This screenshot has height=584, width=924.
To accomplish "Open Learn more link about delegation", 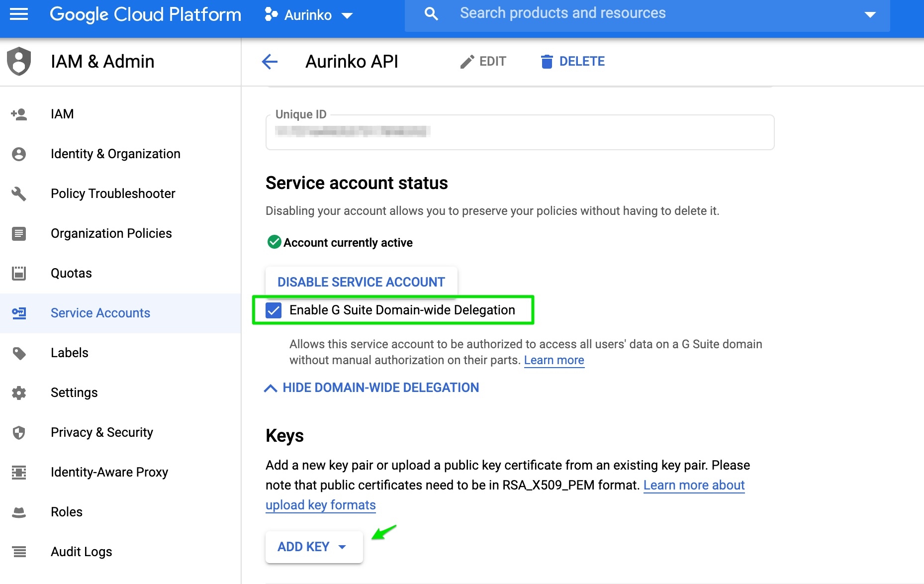I will click(554, 360).
